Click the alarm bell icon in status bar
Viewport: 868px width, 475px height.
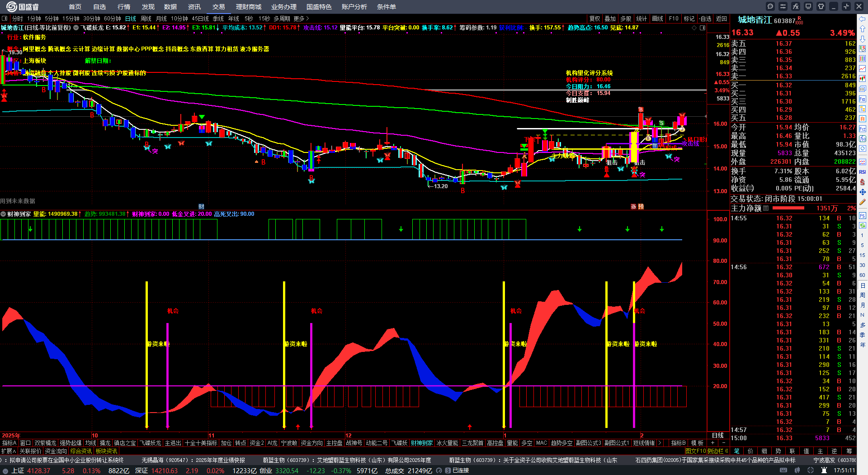[x=825, y=470]
